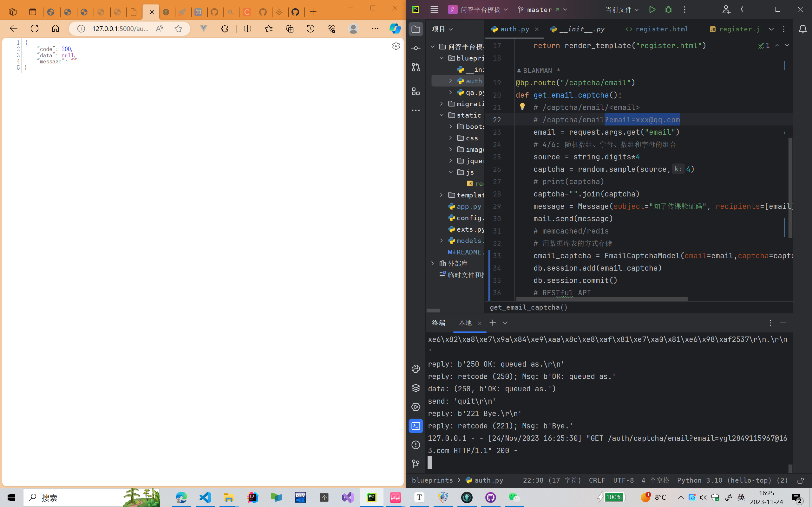This screenshot has height=507, width=812.
Task: Expand the migrations folder in project tree
Action: coord(442,104)
